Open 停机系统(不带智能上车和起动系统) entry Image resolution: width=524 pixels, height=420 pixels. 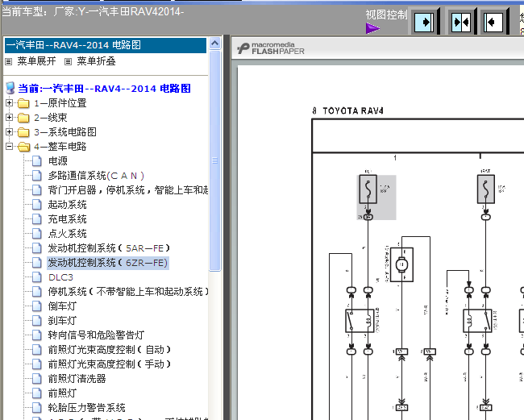coord(128,292)
